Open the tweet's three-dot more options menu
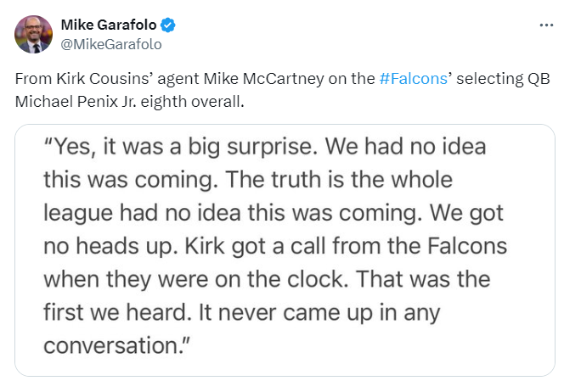This screenshot has width=564, height=392. (546, 25)
